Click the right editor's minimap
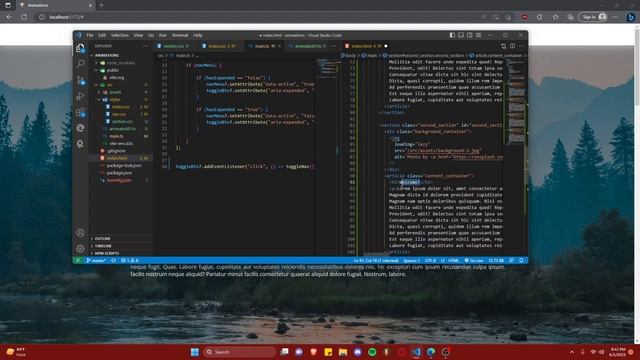 coord(516,102)
